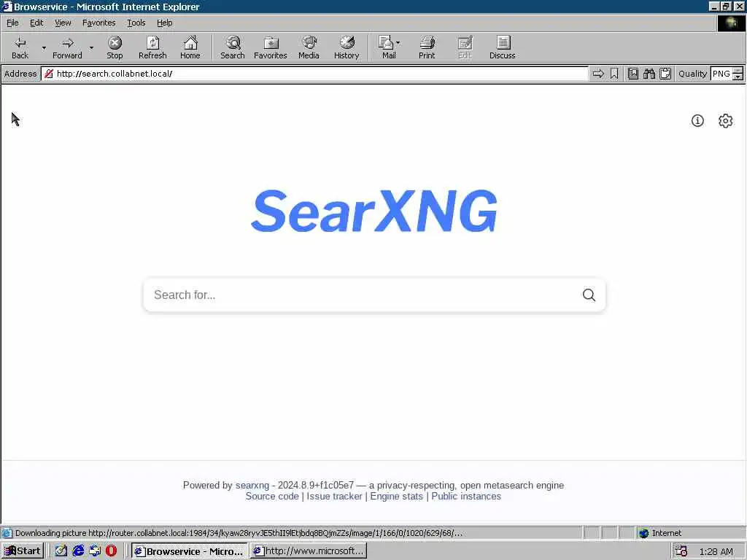Click the binoculars find icon
The width and height of the screenshot is (747, 560).
pos(649,74)
